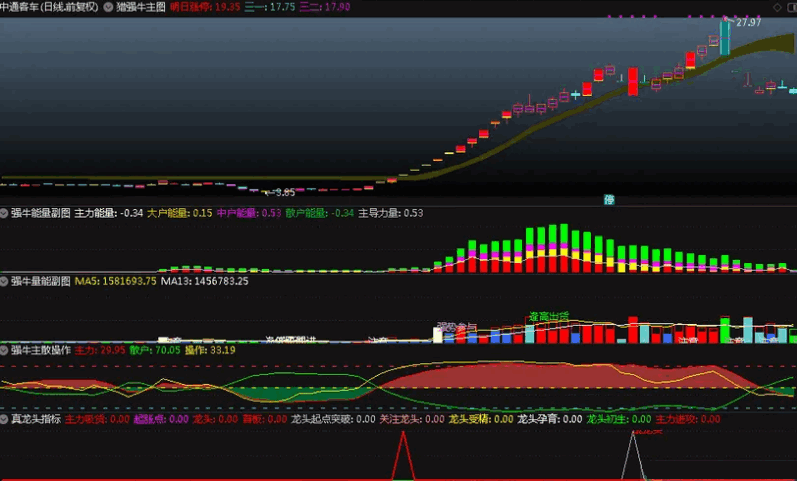Click the 逢高出货 signal label
Image resolution: width=797 pixels, height=481 pixels.
point(549,316)
